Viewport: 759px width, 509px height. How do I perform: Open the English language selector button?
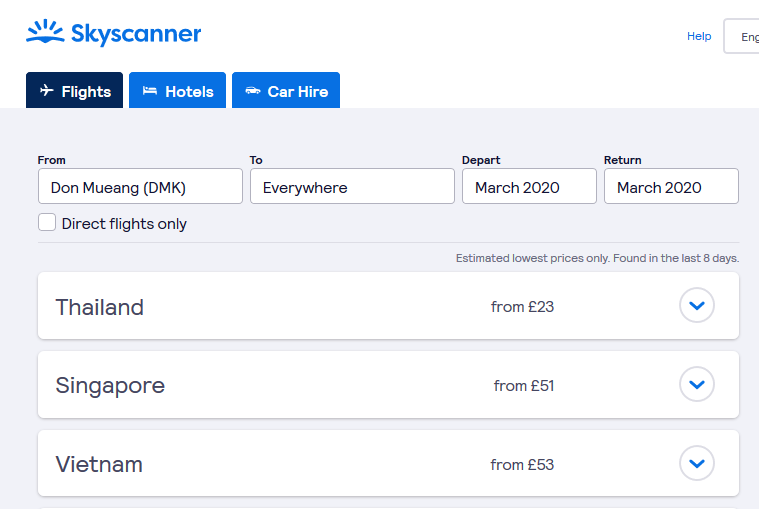[x=742, y=36]
